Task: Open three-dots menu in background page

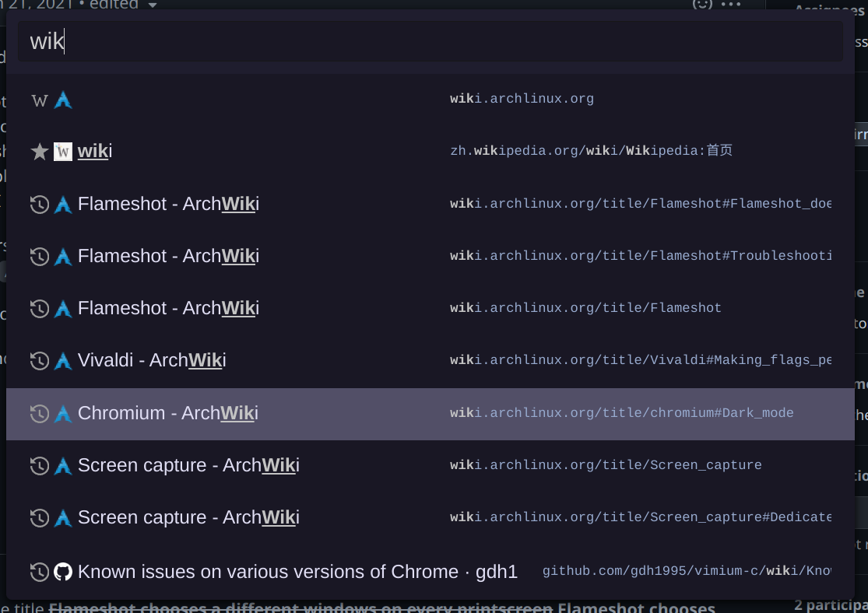Action: [731, 5]
